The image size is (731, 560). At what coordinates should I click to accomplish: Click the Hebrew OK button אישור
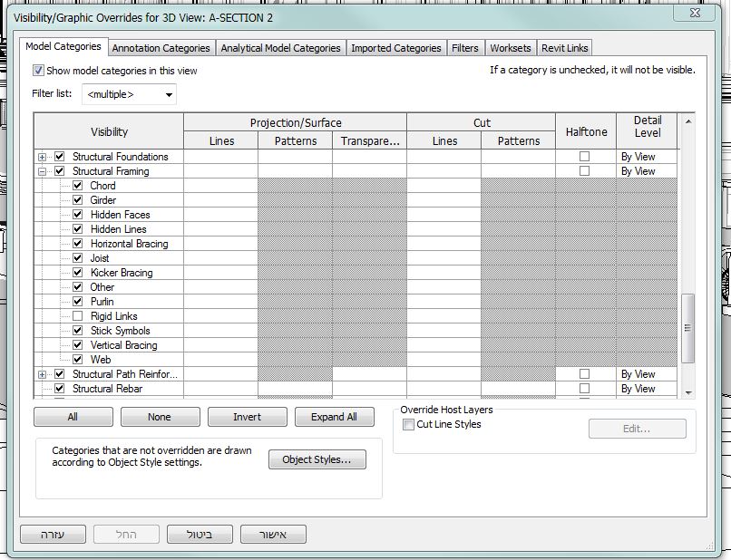click(x=273, y=535)
